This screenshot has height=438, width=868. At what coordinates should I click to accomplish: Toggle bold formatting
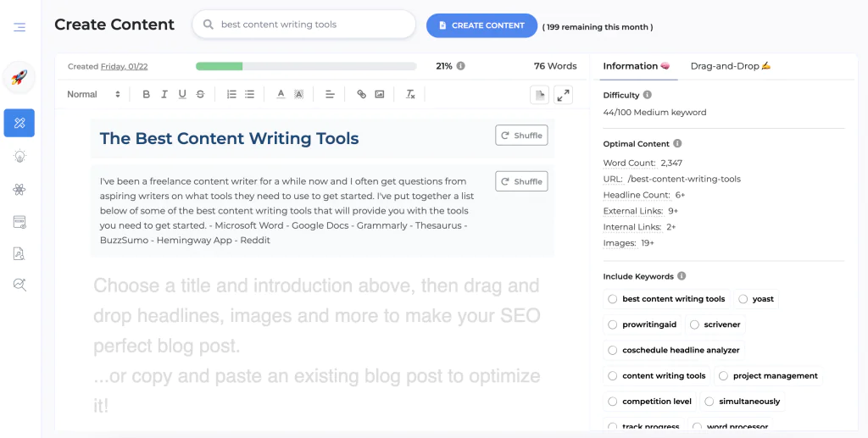(146, 95)
